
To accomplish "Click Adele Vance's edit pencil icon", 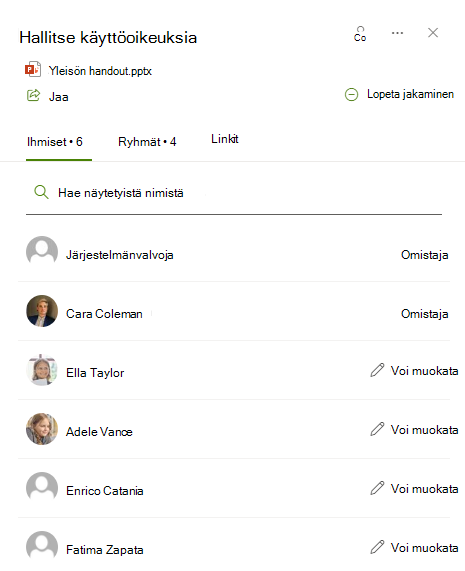I will coord(377,429).
